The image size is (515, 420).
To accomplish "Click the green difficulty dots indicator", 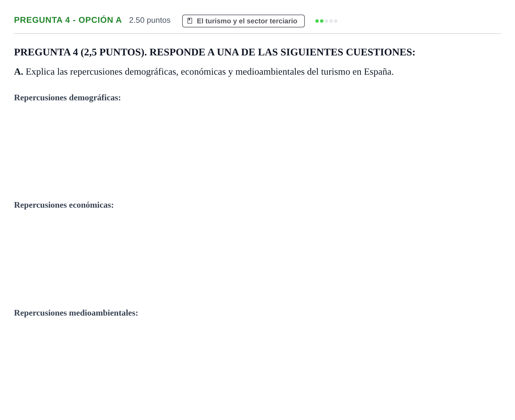I will coord(326,21).
